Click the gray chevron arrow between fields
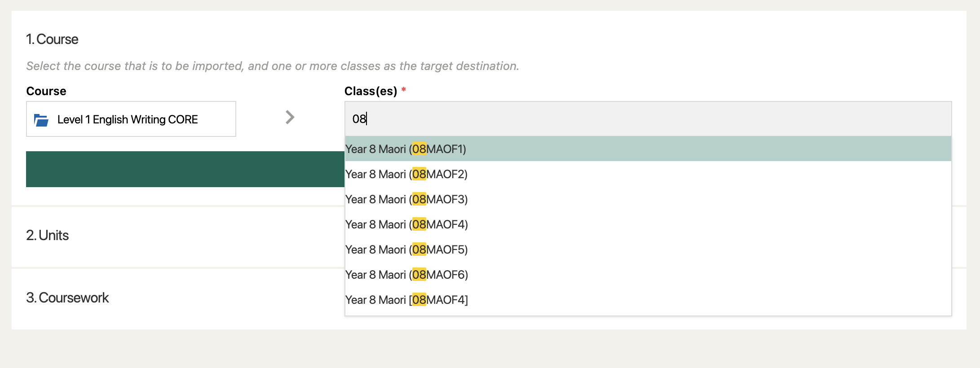The height and width of the screenshot is (368, 980). point(290,118)
